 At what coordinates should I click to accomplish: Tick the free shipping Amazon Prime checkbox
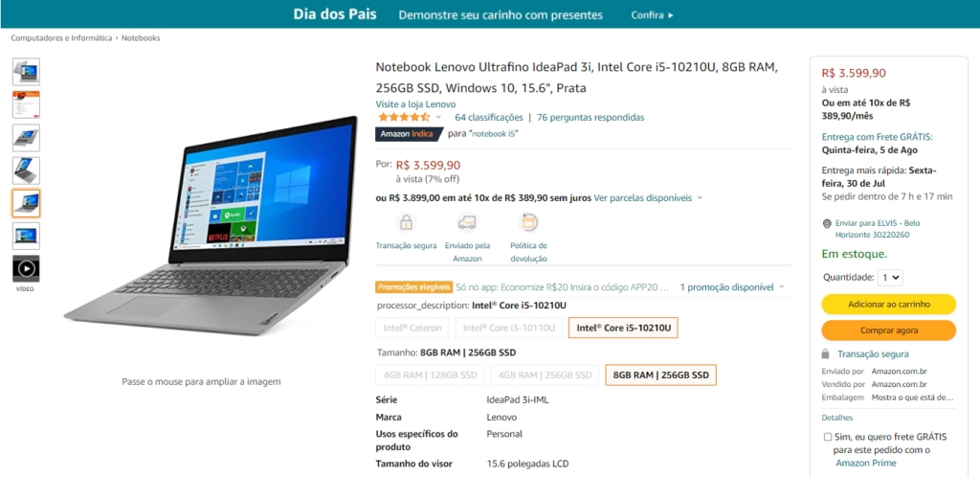point(828,437)
